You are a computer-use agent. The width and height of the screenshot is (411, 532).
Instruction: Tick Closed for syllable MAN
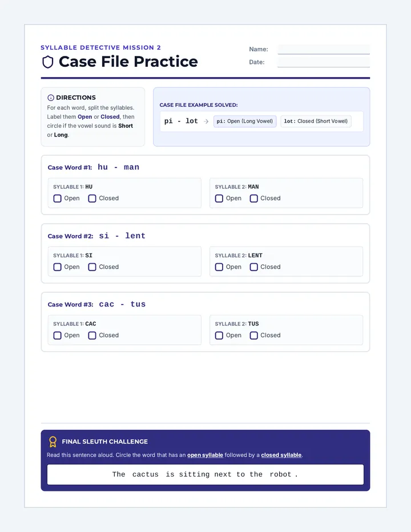(254, 199)
